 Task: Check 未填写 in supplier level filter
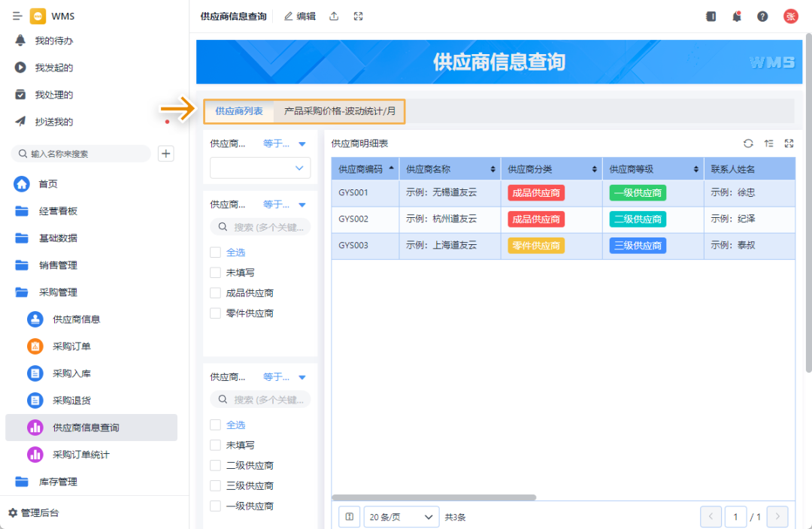pyautogui.click(x=216, y=445)
